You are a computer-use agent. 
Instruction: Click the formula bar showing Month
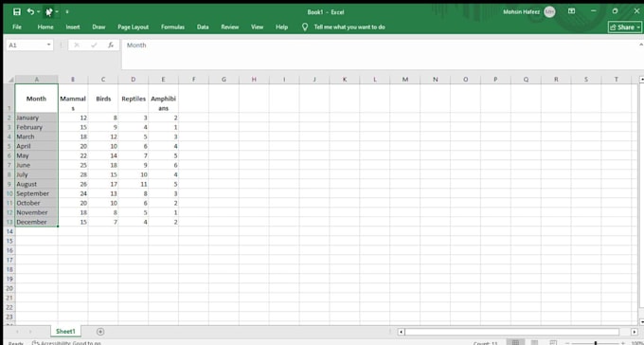[380, 54]
